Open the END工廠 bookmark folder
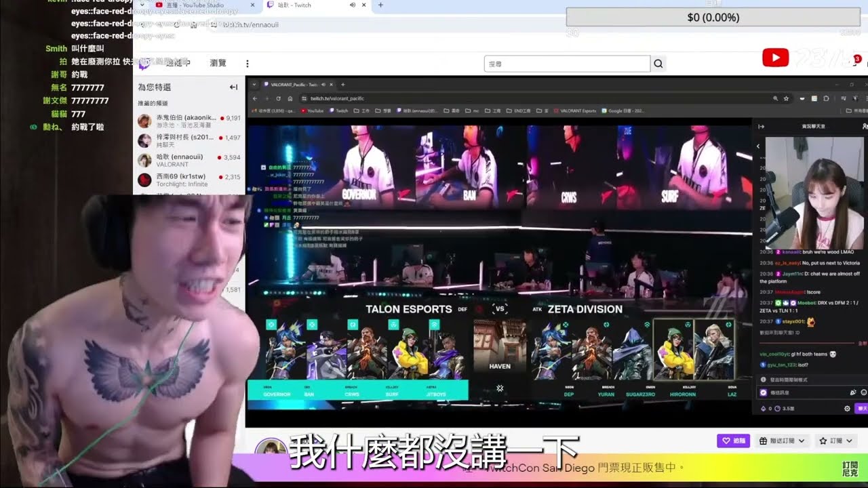The image size is (868, 488). 518,110
